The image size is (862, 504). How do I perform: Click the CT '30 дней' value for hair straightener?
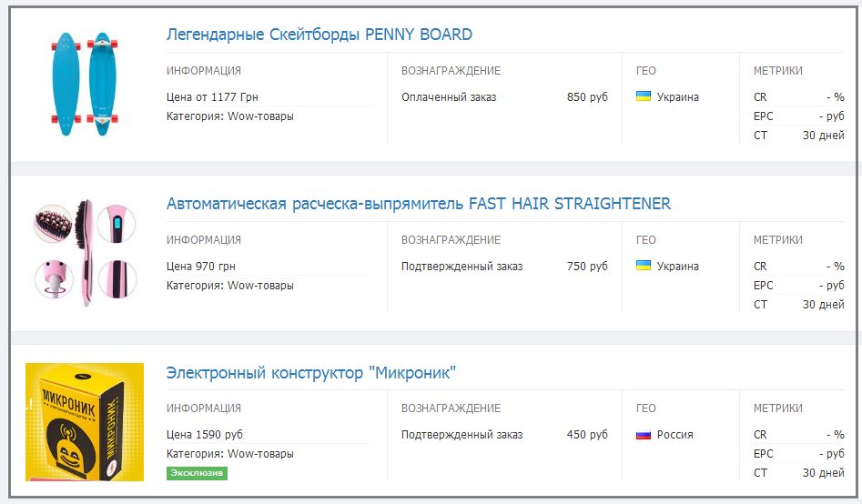(x=823, y=305)
